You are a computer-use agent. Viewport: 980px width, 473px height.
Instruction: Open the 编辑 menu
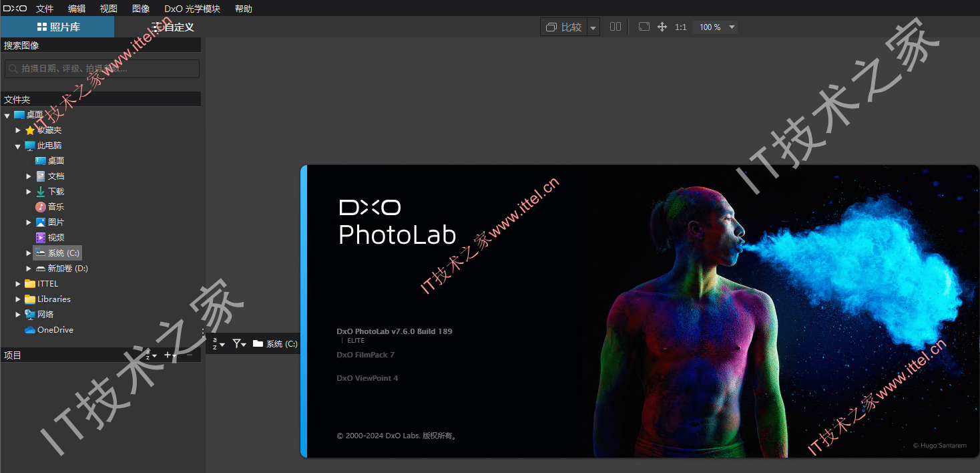(77, 9)
